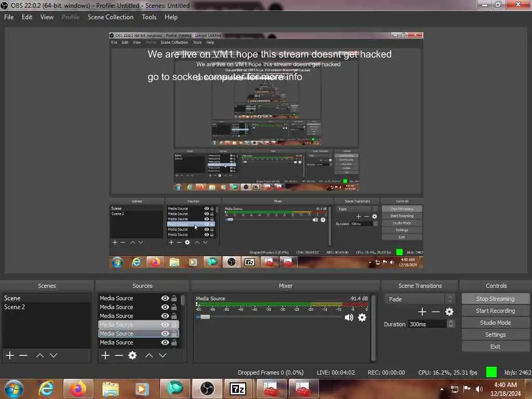
Task: Show hidden icons arrow in system tray
Action: 442,389
